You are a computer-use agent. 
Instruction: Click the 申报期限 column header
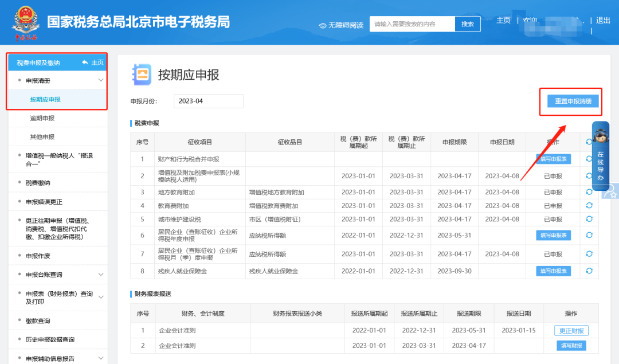pyautogui.click(x=455, y=142)
